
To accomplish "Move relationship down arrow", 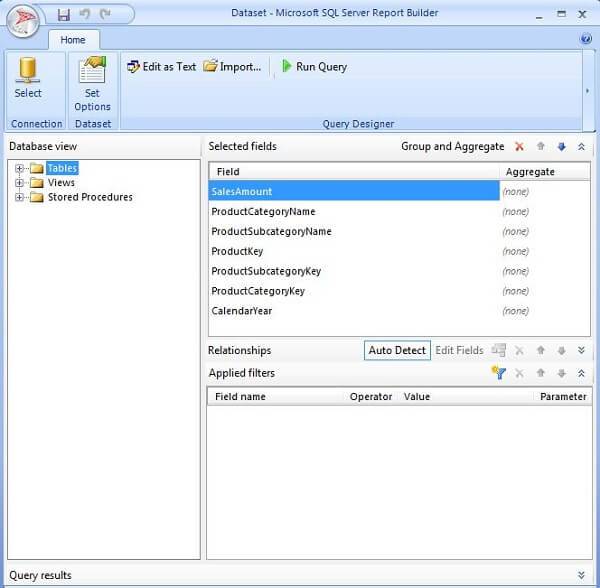I will coord(561,350).
